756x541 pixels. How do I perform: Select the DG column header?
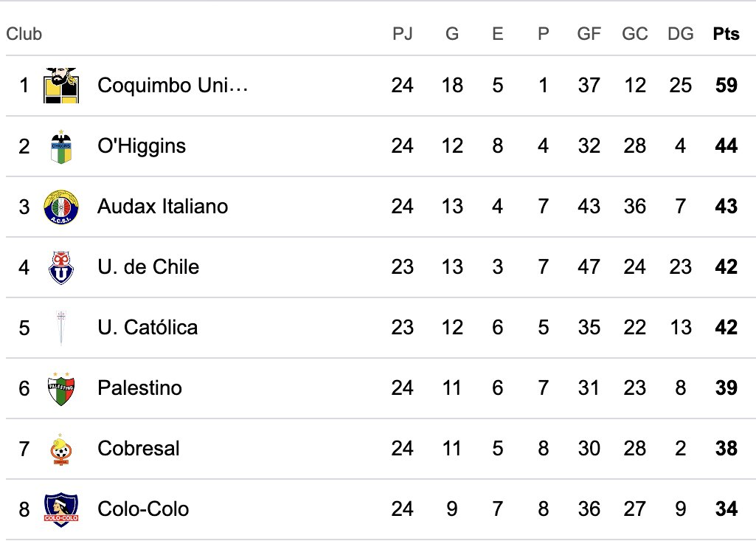tap(680, 34)
